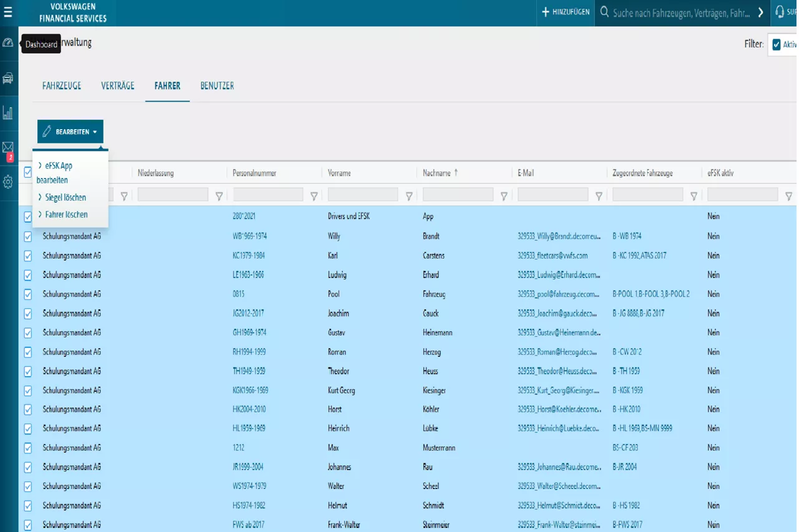Click the eFSK aktiv column header
Screen dimensions: 799x532
720,173
